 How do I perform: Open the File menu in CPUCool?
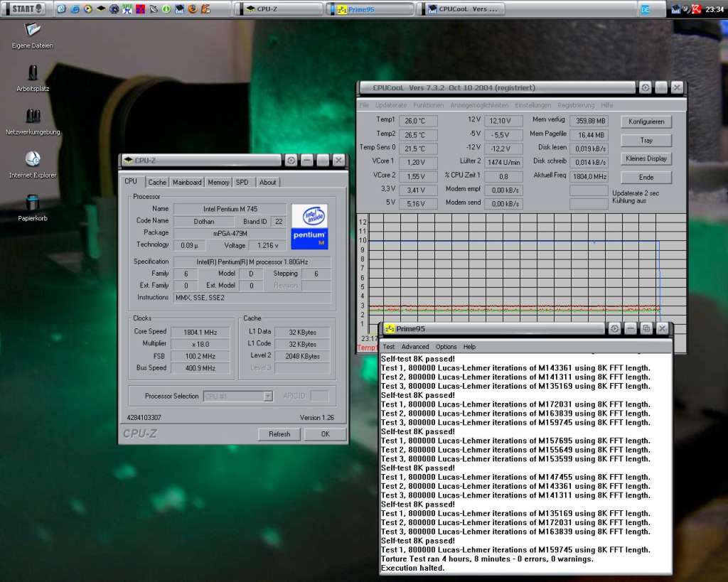pyautogui.click(x=364, y=105)
